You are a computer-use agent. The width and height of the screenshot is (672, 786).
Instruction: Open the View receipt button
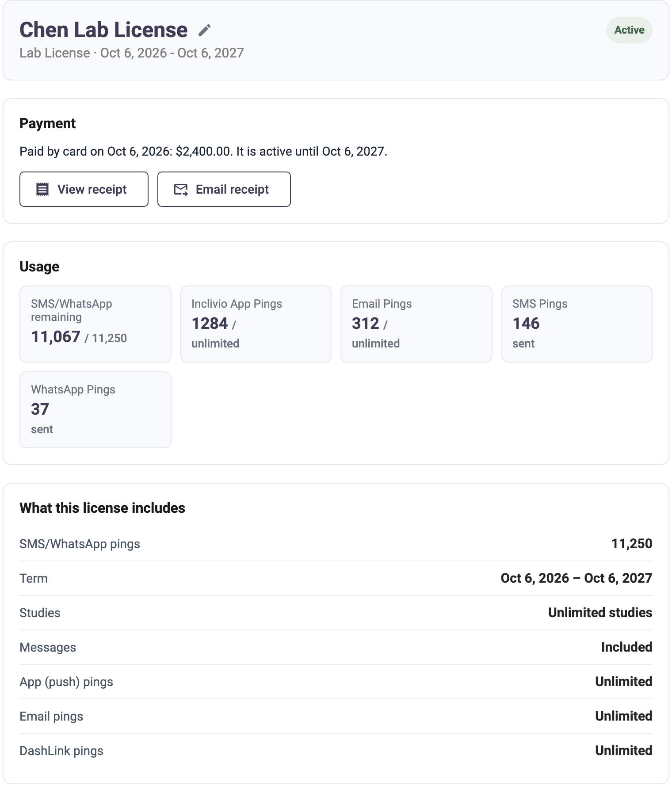(84, 189)
